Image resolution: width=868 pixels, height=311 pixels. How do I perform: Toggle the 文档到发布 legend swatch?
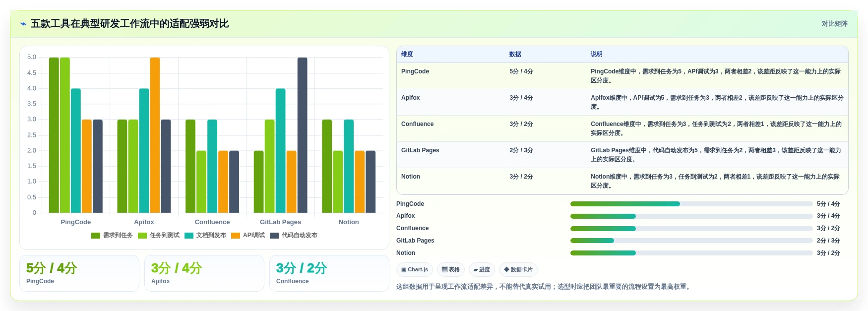[x=189, y=236]
